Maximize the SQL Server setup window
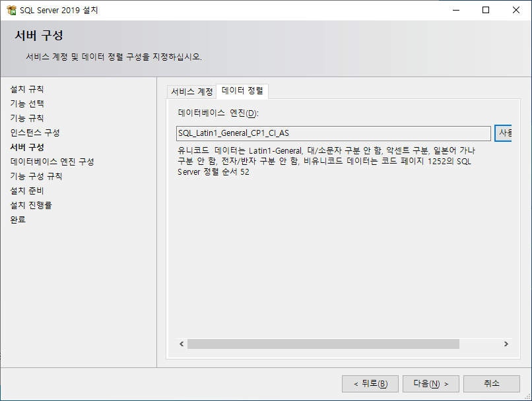The height and width of the screenshot is (401, 532). click(486, 10)
